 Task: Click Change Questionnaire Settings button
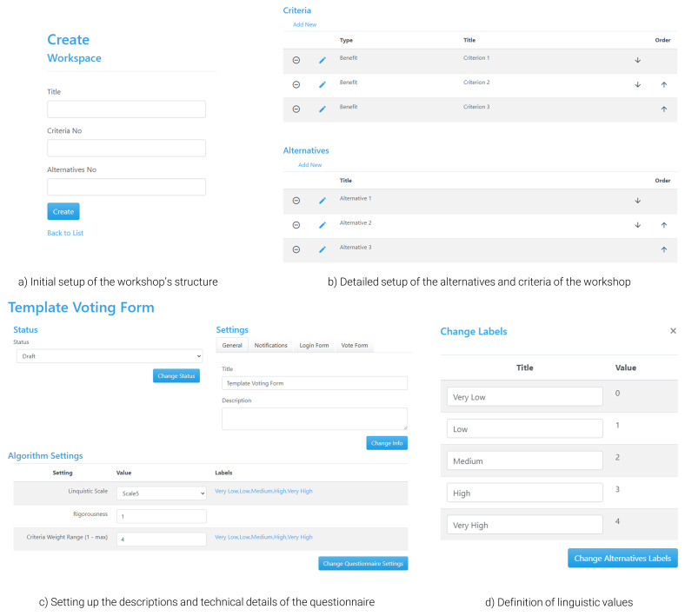pyautogui.click(x=363, y=564)
